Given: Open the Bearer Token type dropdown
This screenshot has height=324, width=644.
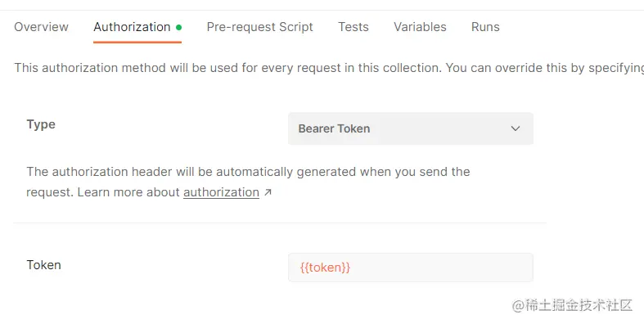Looking at the screenshot, I should click(x=411, y=128).
